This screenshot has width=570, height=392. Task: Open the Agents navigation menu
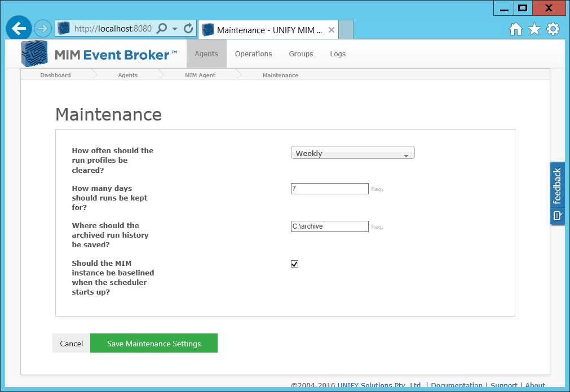206,54
